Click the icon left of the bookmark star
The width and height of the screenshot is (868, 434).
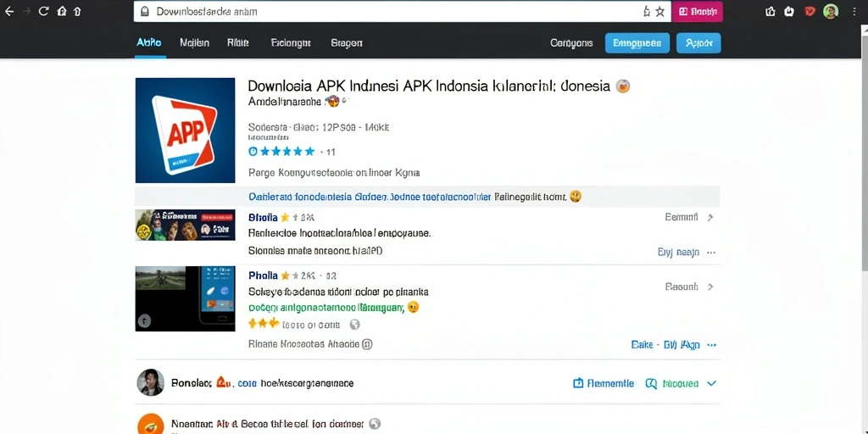(x=647, y=11)
